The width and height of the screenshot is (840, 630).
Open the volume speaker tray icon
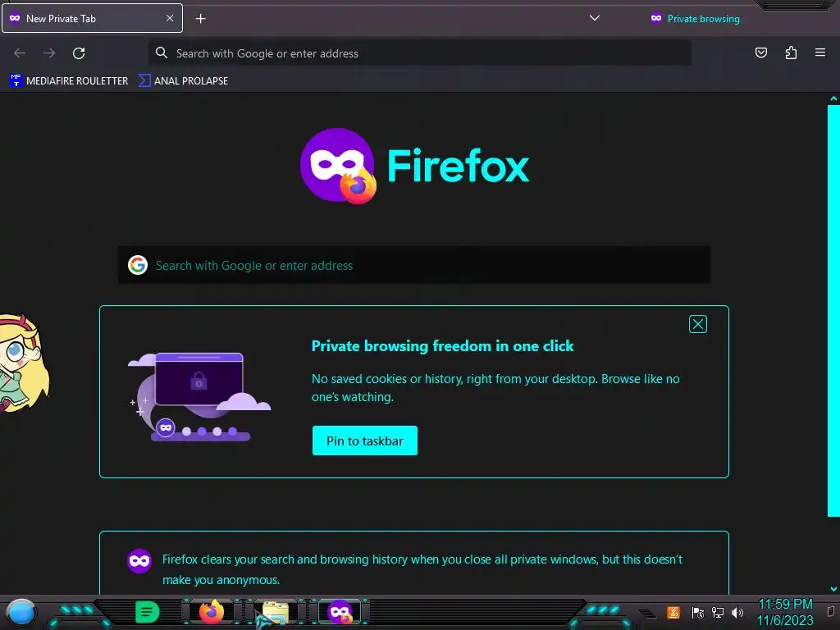pyautogui.click(x=737, y=612)
